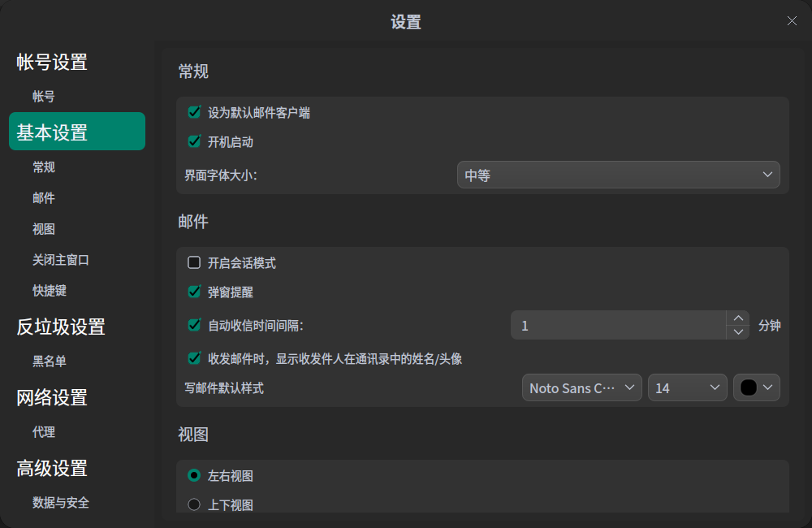Viewport: 812px width, 528px height.
Task: Open the 界面字体大小 size dropdown showing 中等
Action: click(618, 174)
